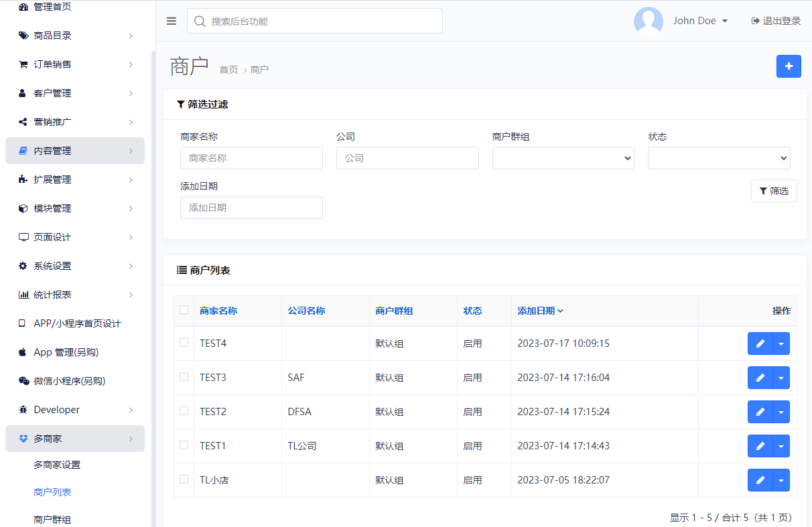812x527 pixels.
Task: Open the 商户群组 filter dropdown
Action: [x=563, y=158]
